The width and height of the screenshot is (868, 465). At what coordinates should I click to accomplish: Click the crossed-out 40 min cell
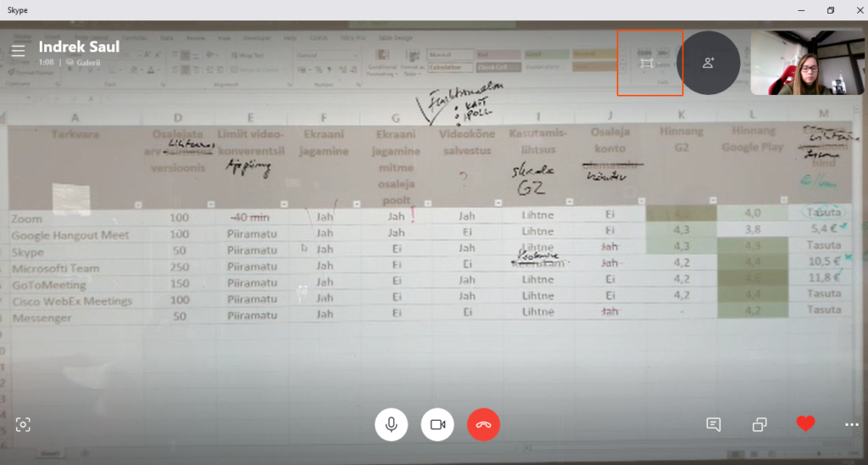click(x=251, y=217)
